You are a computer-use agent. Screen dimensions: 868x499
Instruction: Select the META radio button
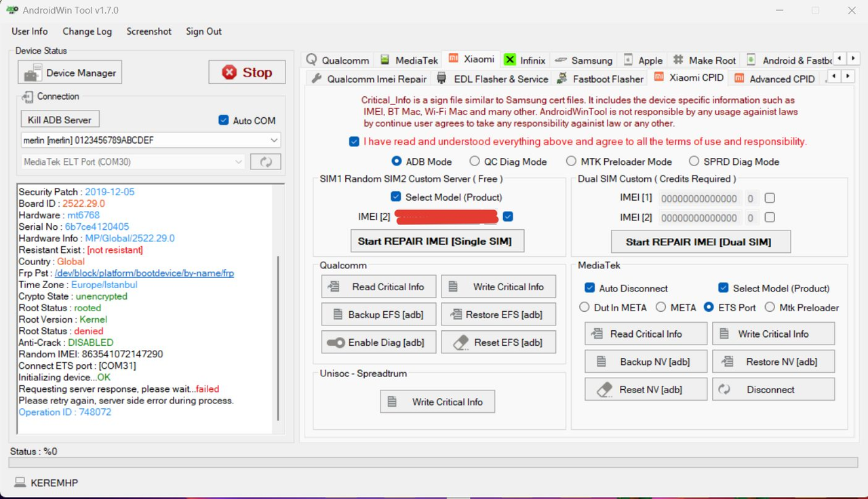[x=660, y=307]
